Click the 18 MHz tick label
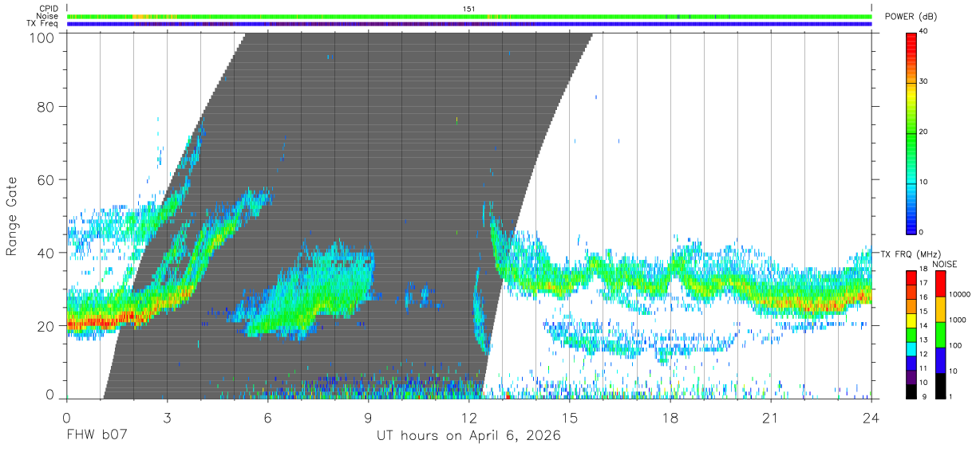Screen dimensions: 980x452 coord(923,270)
